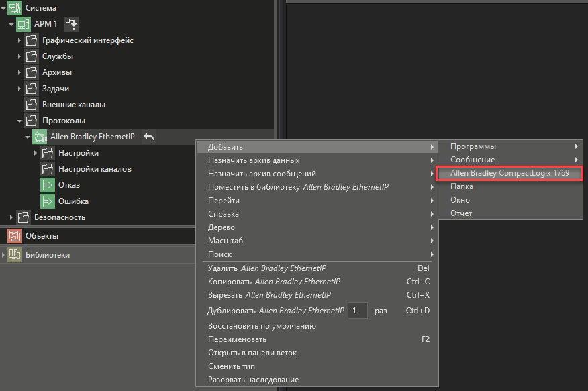Click the return arrow beside Allen Bradley EthernetIP
Screen dimensions: 588x391
[x=149, y=137]
